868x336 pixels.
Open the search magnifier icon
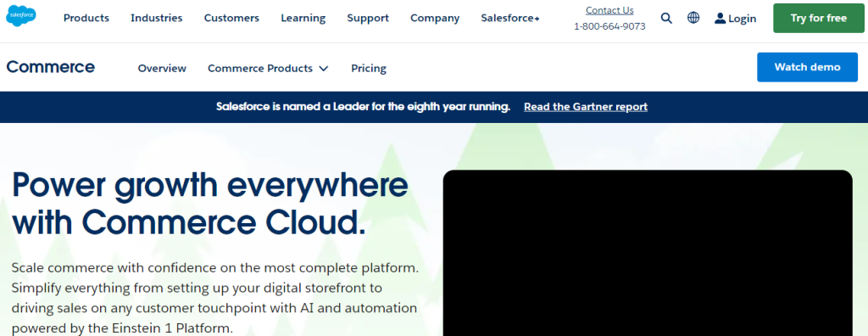tap(666, 19)
